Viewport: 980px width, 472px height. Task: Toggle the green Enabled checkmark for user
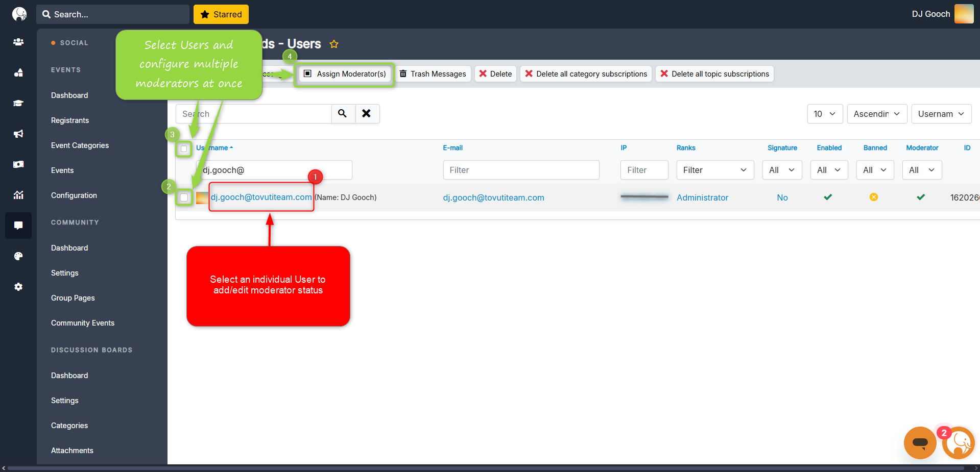pyautogui.click(x=828, y=197)
